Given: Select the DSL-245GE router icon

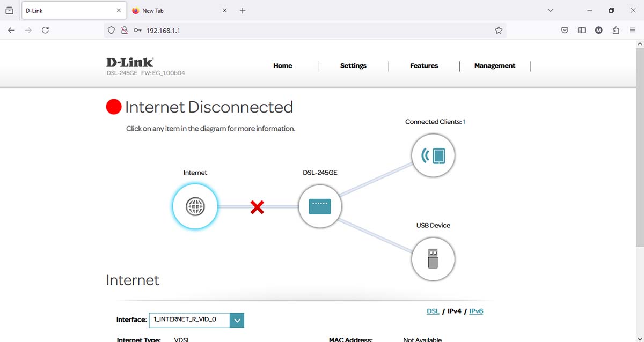Looking at the screenshot, I should 320,206.
